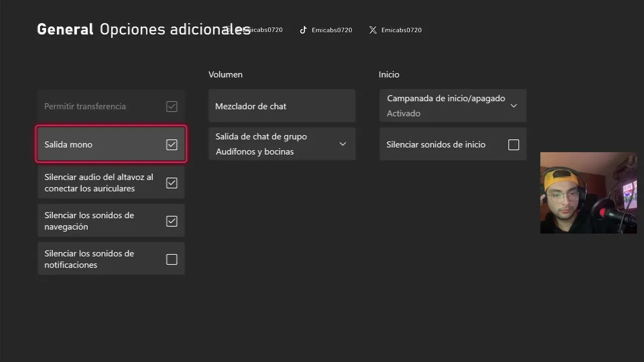
Task: Open the Mezclador de chat option
Action: (x=282, y=106)
